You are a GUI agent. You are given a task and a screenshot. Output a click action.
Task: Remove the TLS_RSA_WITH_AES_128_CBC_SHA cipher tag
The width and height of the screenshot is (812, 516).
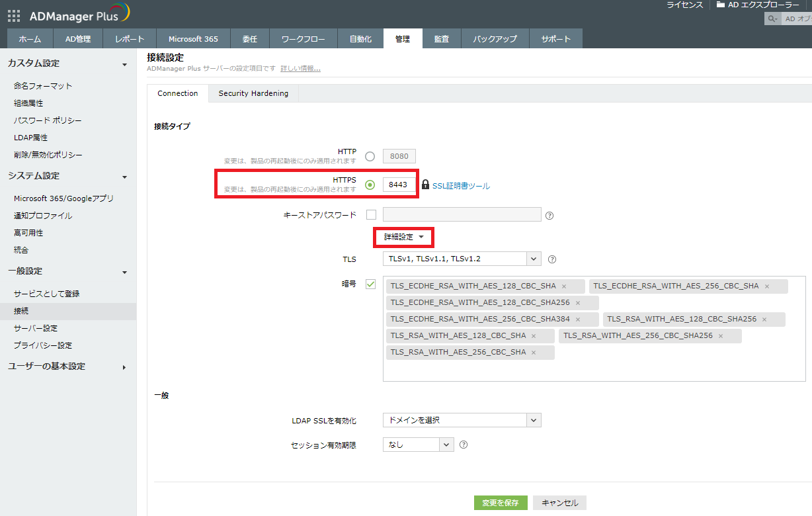[533, 336]
